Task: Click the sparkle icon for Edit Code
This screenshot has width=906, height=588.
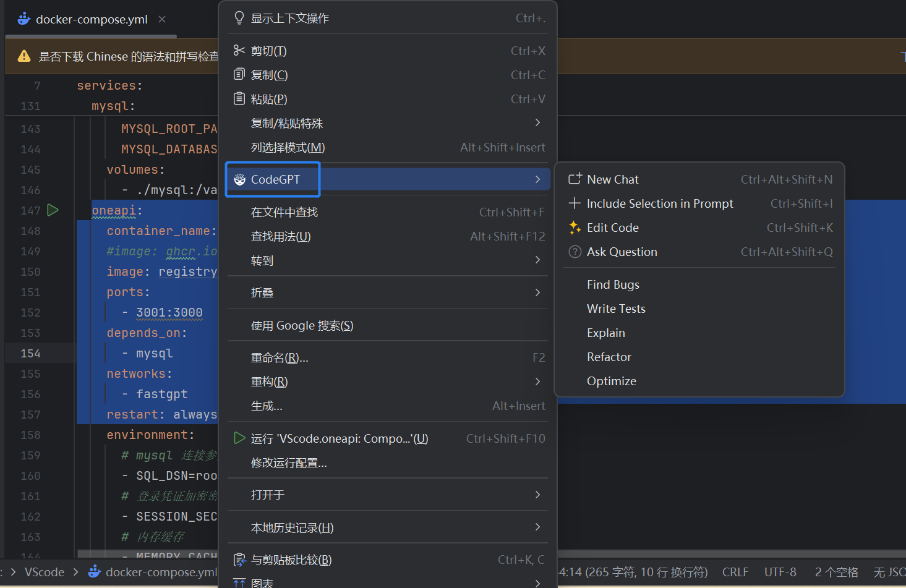Action: click(575, 228)
